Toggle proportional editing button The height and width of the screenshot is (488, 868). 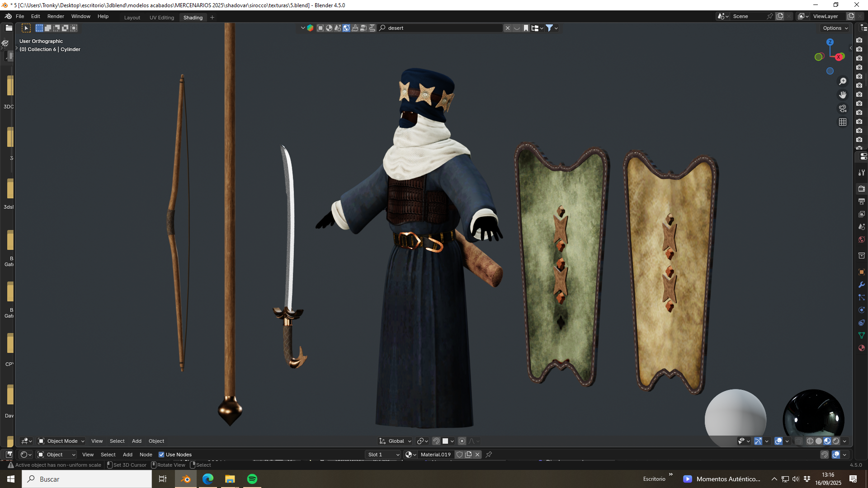pos(462,441)
